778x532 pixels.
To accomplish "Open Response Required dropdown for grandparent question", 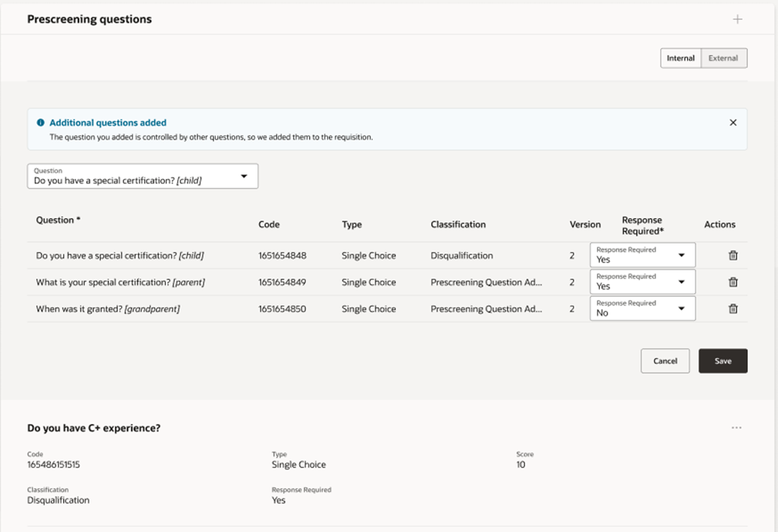I will [642, 308].
